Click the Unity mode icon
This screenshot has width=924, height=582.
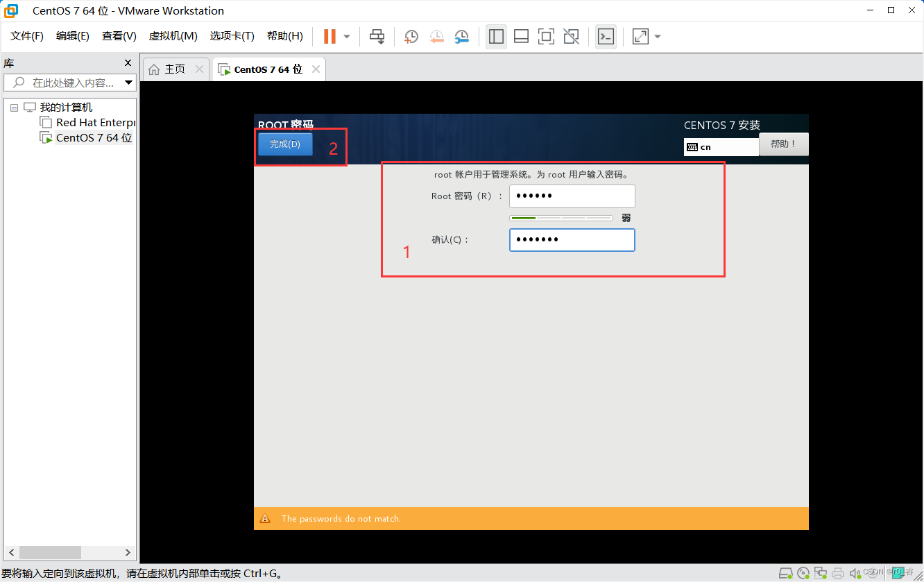(x=572, y=37)
